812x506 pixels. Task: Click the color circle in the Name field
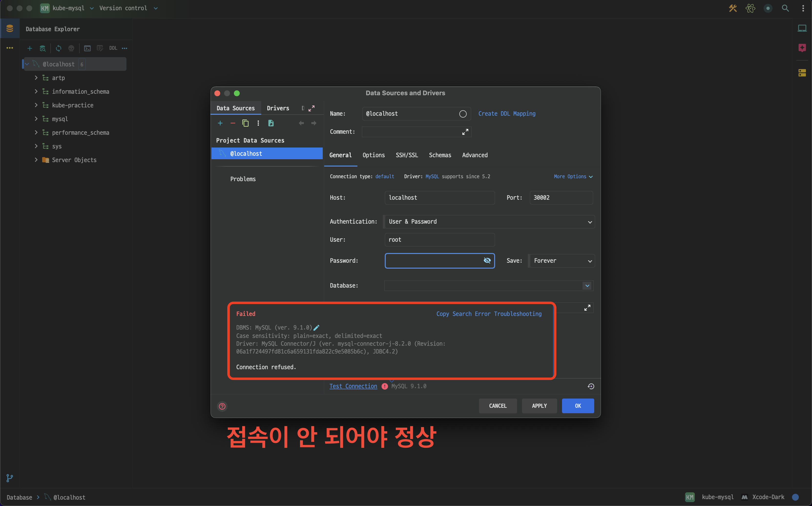click(463, 114)
